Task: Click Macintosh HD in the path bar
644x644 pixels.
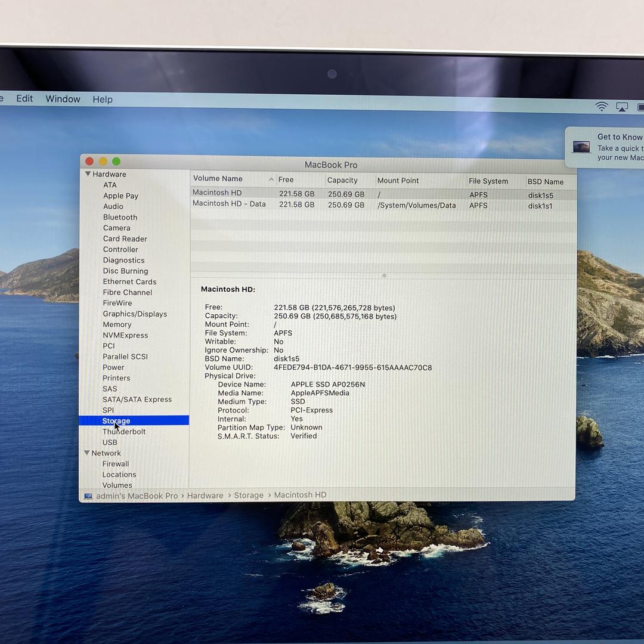Action: point(300,495)
